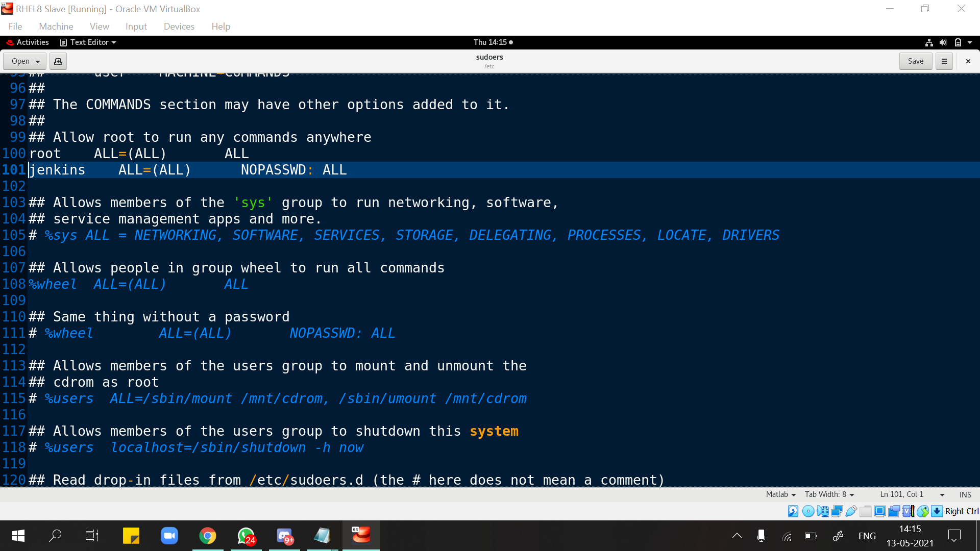Click the USB devices icon in VirtualBox status bar
Screen dimensions: 980x551
(x=850, y=511)
